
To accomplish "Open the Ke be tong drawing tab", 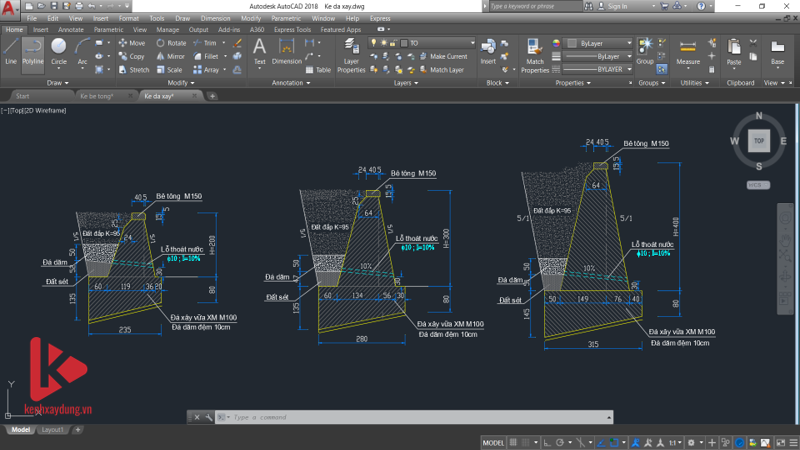I will pyautogui.click(x=97, y=96).
